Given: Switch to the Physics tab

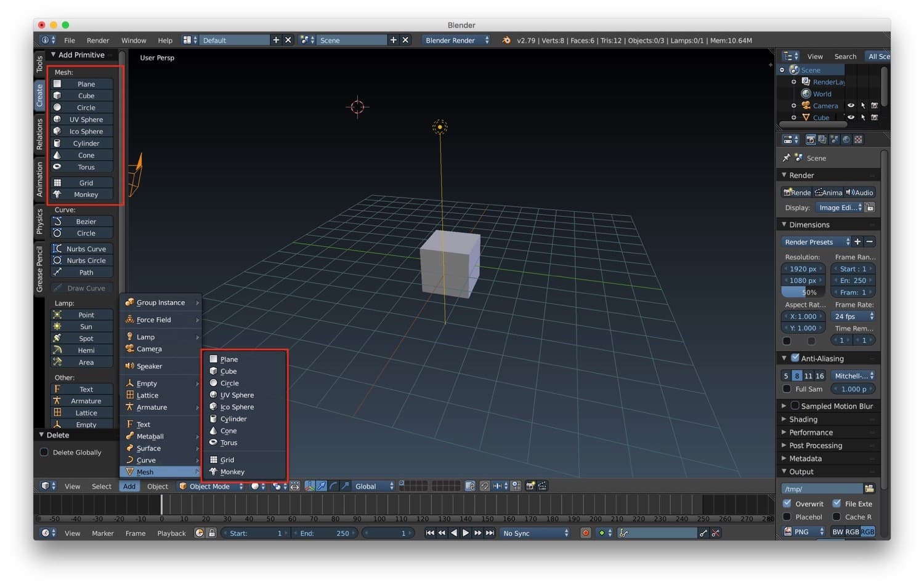Looking at the screenshot, I should click(39, 221).
